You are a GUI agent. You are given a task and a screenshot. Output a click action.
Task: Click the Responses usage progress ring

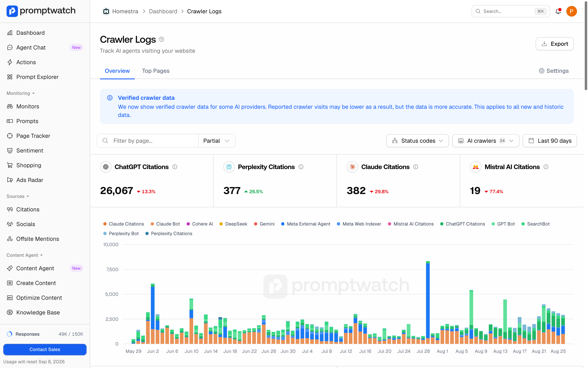click(9, 334)
